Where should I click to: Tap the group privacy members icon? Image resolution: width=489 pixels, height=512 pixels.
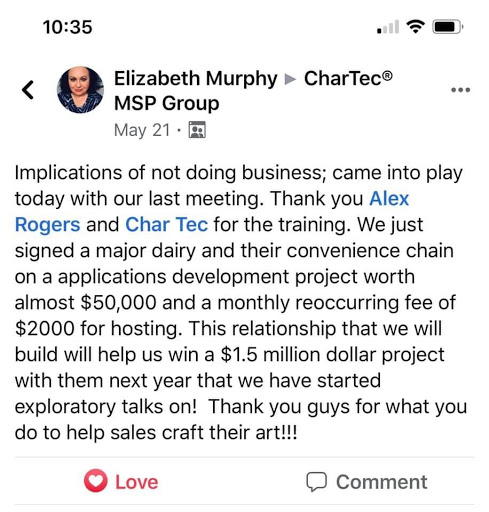coord(197,130)
